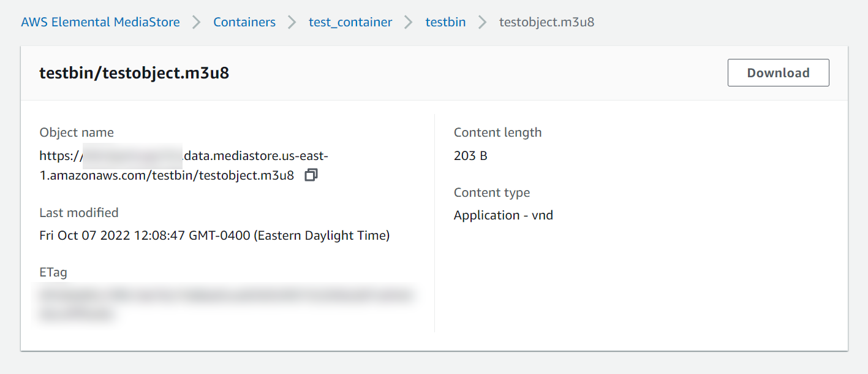868x374 pixels.
Task: Click the Content length label
Action: pos(497,132)
